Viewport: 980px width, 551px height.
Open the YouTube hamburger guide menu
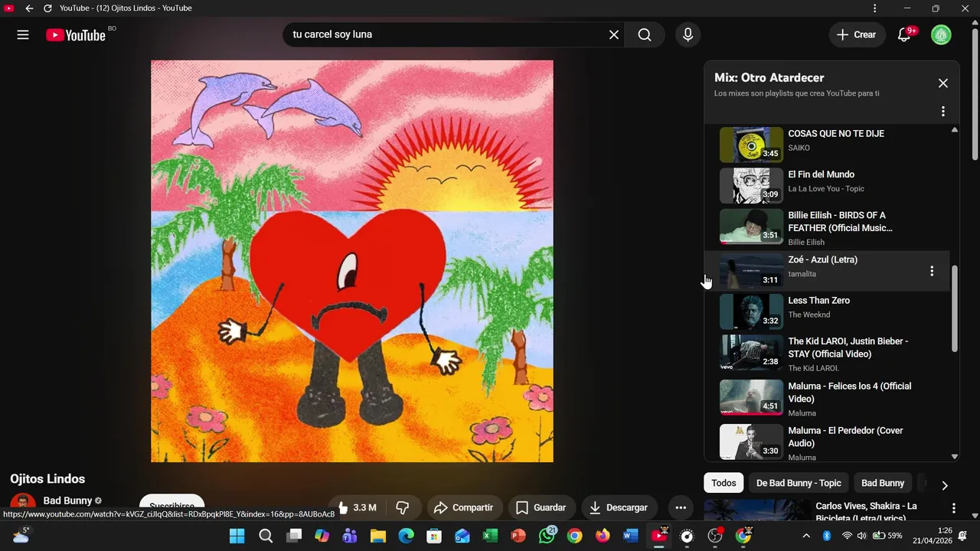click(23, 34)
